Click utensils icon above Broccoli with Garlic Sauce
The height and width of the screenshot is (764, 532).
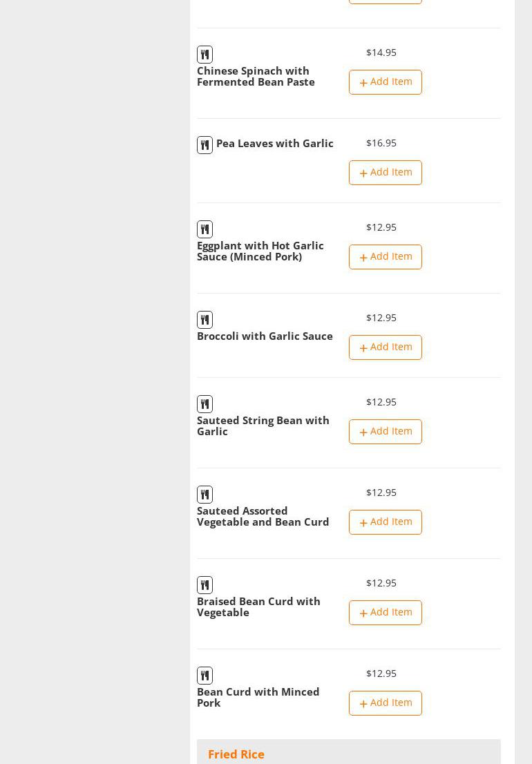click(205, 320)
